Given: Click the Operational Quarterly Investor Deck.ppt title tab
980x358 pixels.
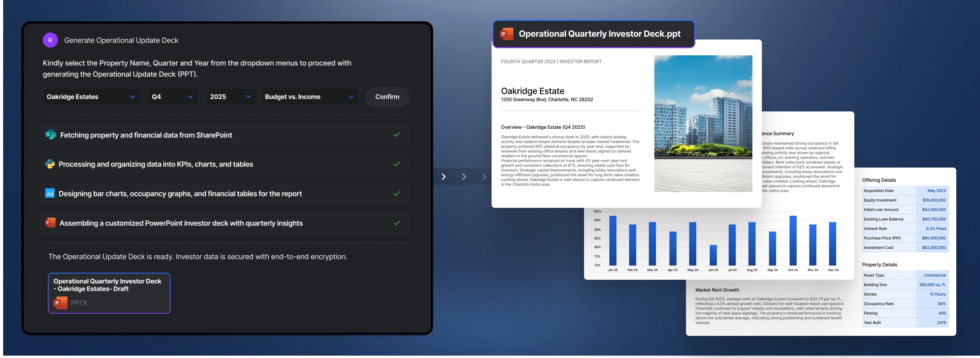Looking at the screenshot, I should tap(594, 34).
